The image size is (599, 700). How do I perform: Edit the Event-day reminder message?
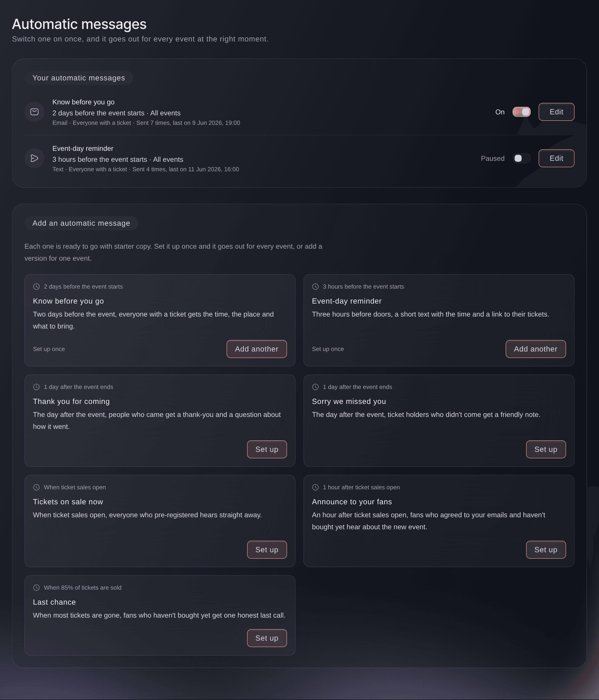tap(556, 158)
